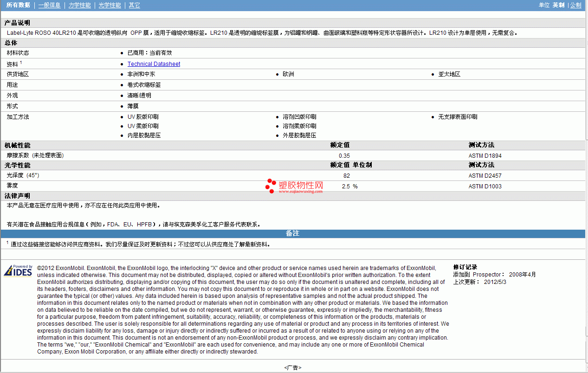Open the Technical Datasheet link
588x373 pixels.
click(x=154, y=64)
